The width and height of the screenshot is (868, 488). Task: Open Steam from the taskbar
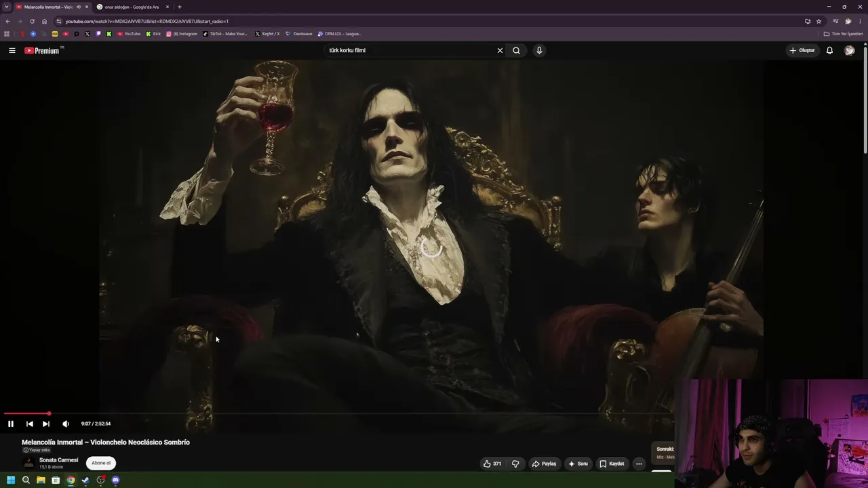(x=85, y=481)
